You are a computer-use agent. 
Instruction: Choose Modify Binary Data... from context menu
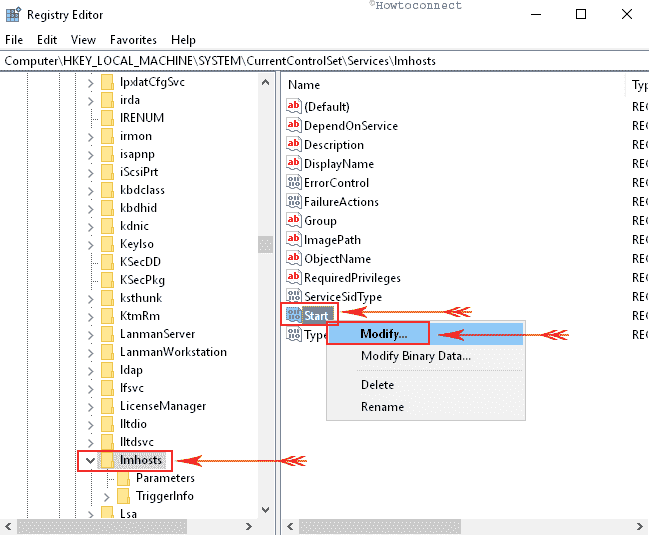pos(425,356)
